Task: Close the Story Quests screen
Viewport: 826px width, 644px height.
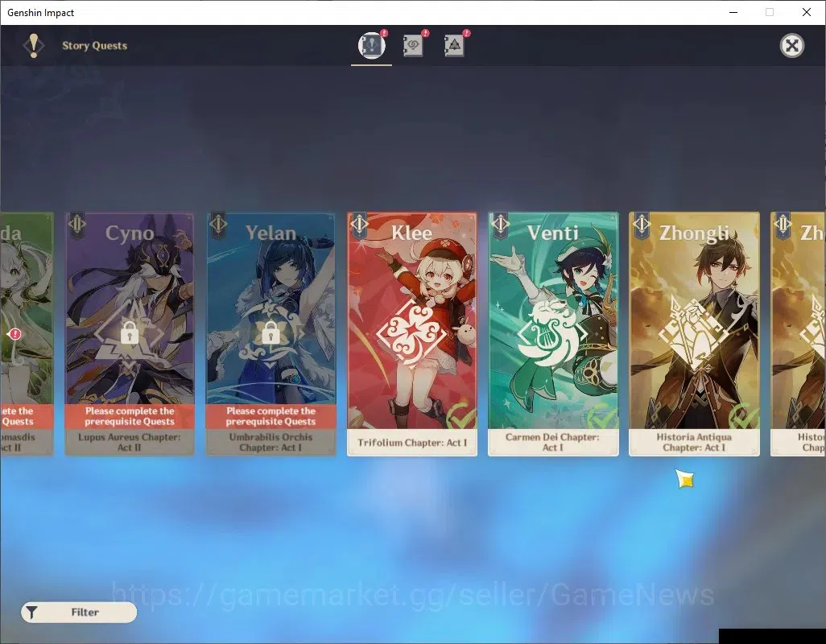Action: tap(791, 46)
